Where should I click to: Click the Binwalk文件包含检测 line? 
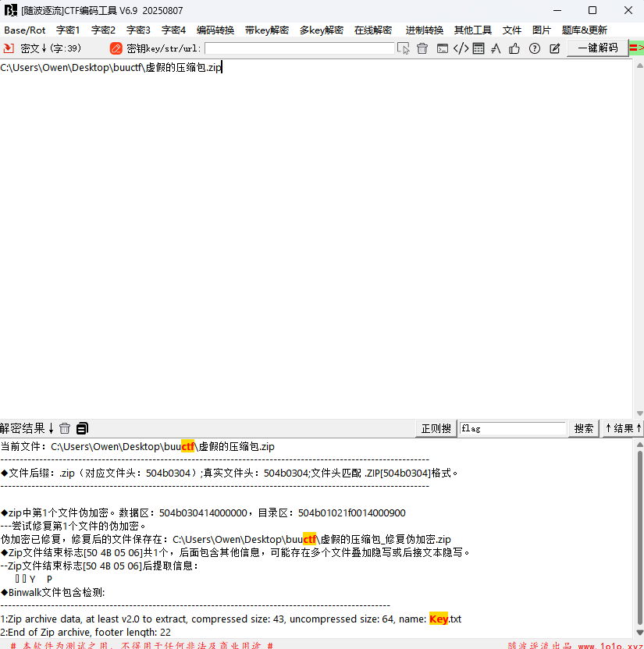tap(52, 592)
